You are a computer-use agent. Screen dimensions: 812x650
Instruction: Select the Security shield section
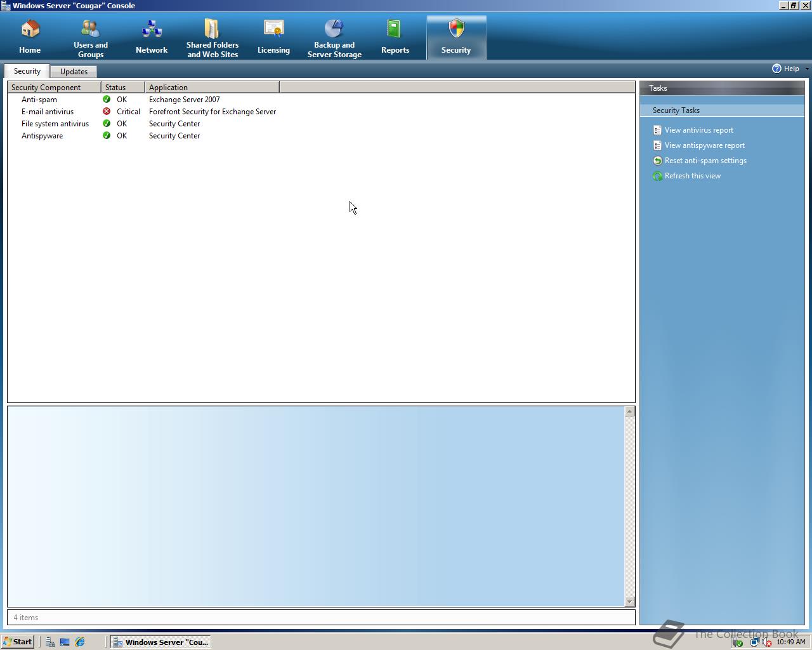(456, 38)
